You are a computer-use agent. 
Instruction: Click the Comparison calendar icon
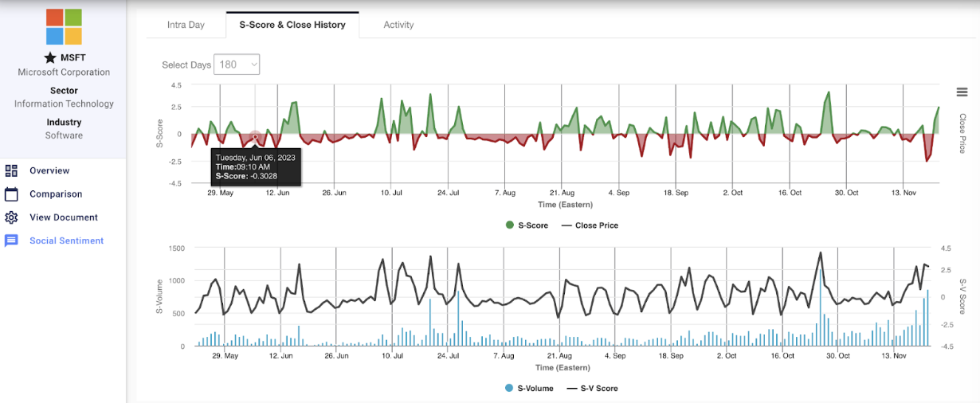[x=11, y=194]
